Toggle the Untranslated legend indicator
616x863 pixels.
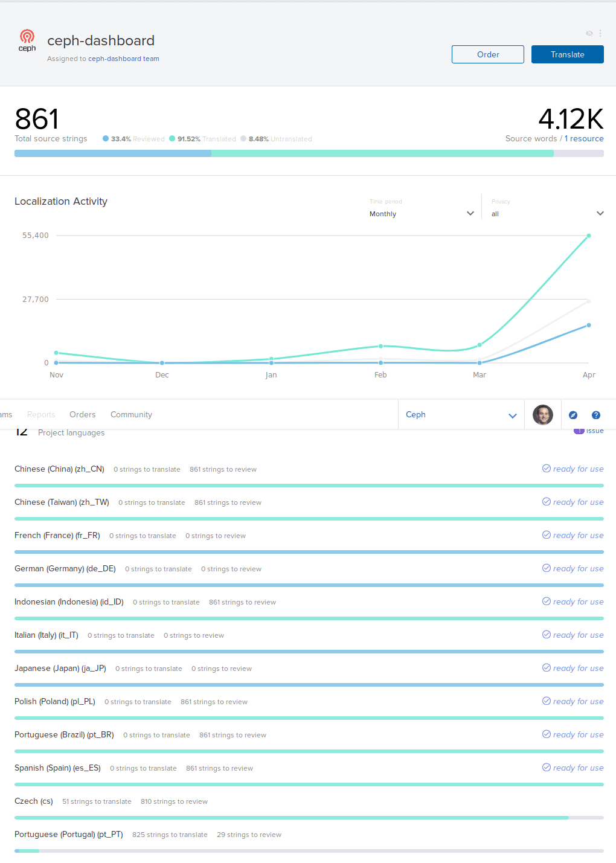point(243,139)
